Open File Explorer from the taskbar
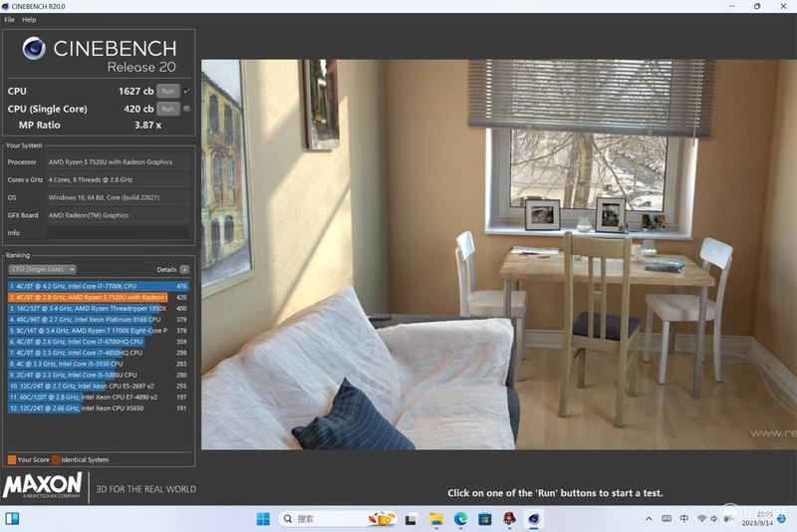 pyautogui.click(x=436, y=519)
